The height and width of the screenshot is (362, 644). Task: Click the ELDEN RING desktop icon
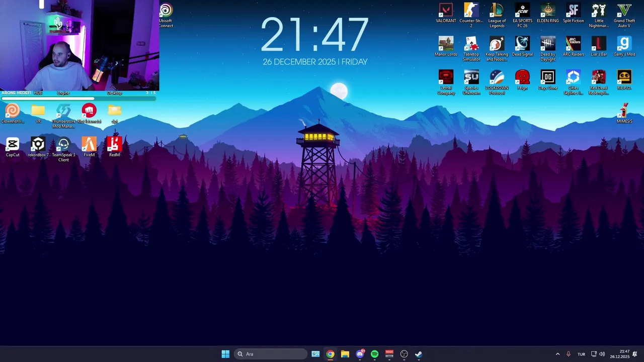tap(548, 14)
